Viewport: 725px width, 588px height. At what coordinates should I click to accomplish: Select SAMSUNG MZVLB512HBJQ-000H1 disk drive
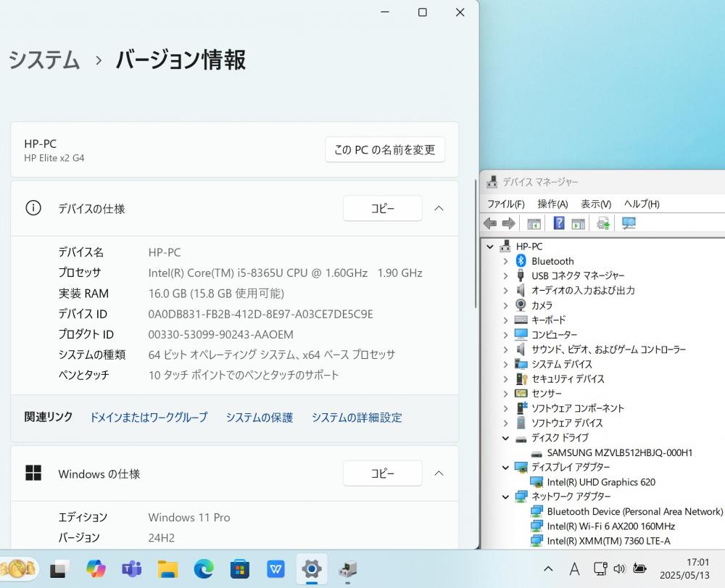(x=620, y=452)
